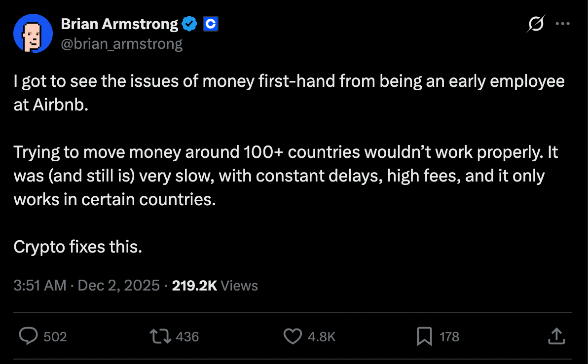Viewport: 588px width, 364px height.
Task: Click the reply speech bubble icon
Action: [x=29, y=336]
